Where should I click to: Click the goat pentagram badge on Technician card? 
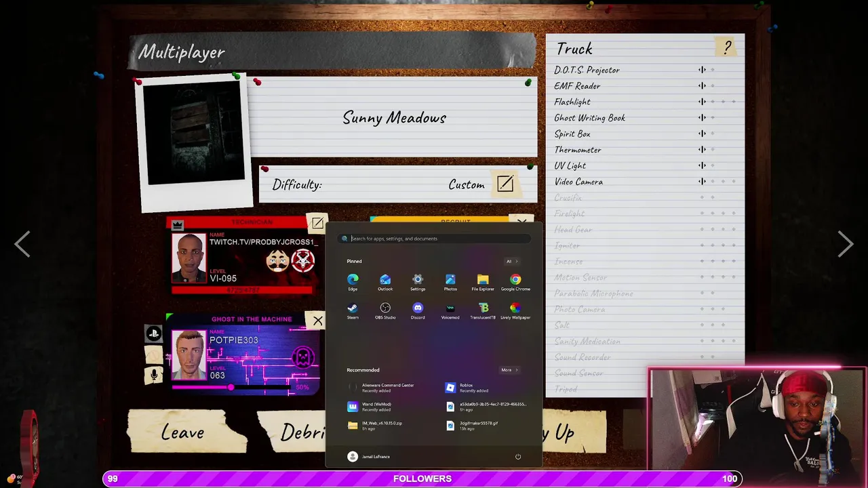[x=303, y=260]
